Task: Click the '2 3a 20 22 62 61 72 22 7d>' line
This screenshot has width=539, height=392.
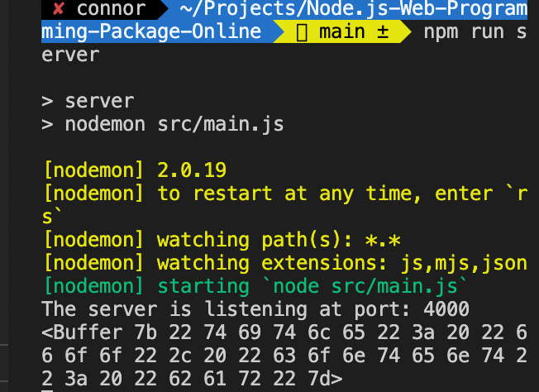Action: pyautogui.click(x=192, y=379)
